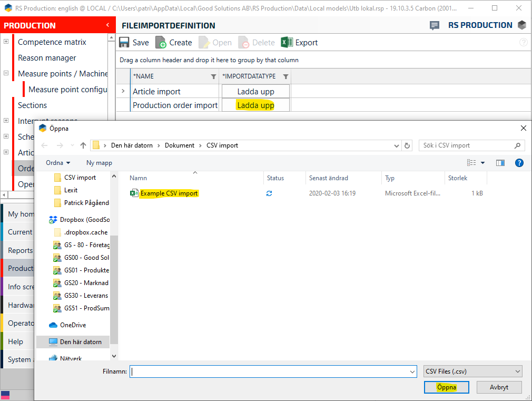
Task: Select OneDrive in the folder tree
Action: (x=73, y=325)
